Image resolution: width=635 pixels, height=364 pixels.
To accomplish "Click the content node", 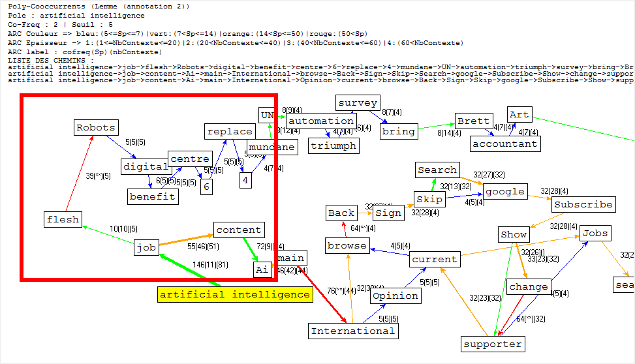I will [239, 230].
